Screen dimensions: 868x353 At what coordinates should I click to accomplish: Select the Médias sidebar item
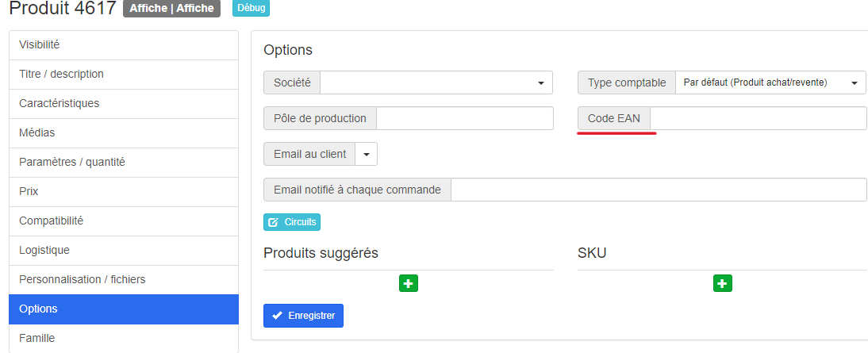pos(124,132)
